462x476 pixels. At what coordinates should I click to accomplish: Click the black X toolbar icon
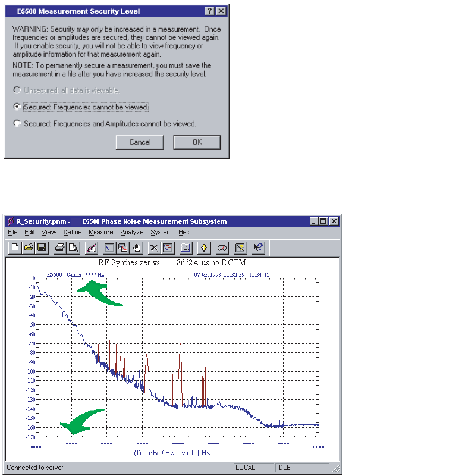[x=154, y=248]
